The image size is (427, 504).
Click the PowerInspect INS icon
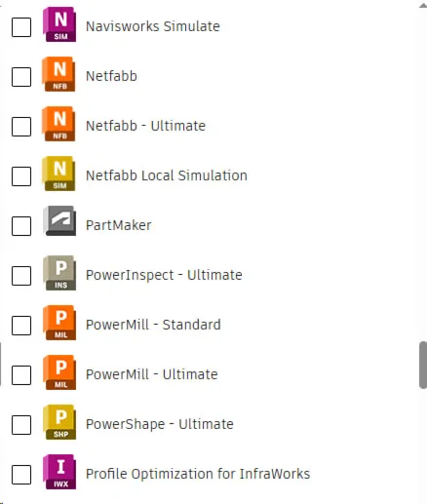[x=59, y=273]
